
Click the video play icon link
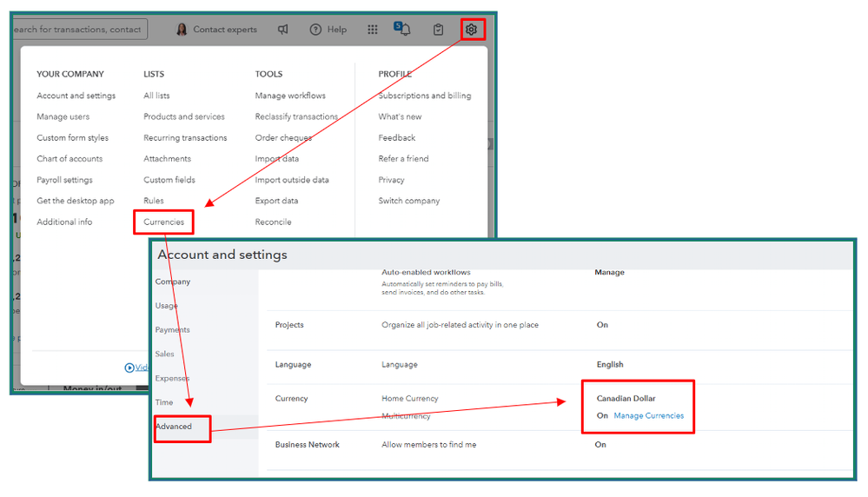pos(129,368)
